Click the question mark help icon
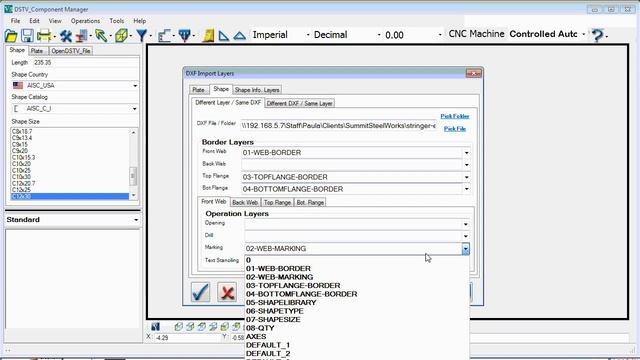 pos(597,36)
